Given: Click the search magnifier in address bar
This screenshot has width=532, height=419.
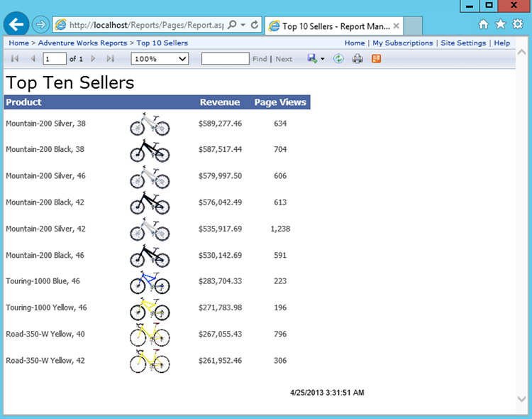Looking at the screenshot, I should 232,25.
